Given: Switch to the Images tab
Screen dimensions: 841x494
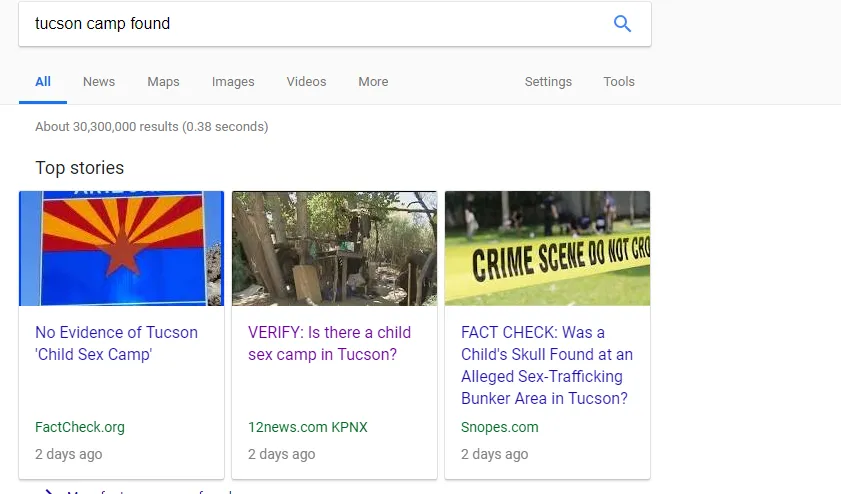Looking at the screenshot, I should [233, 82].
